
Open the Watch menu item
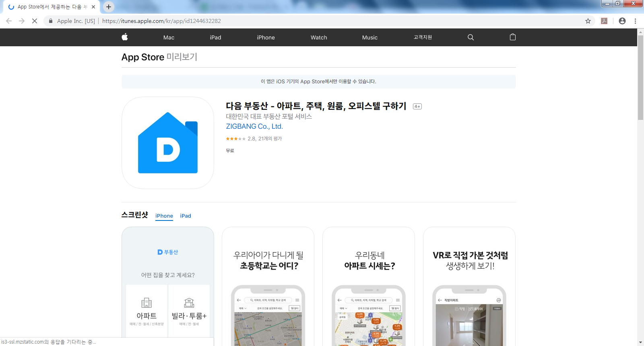(x=319, y=37)
